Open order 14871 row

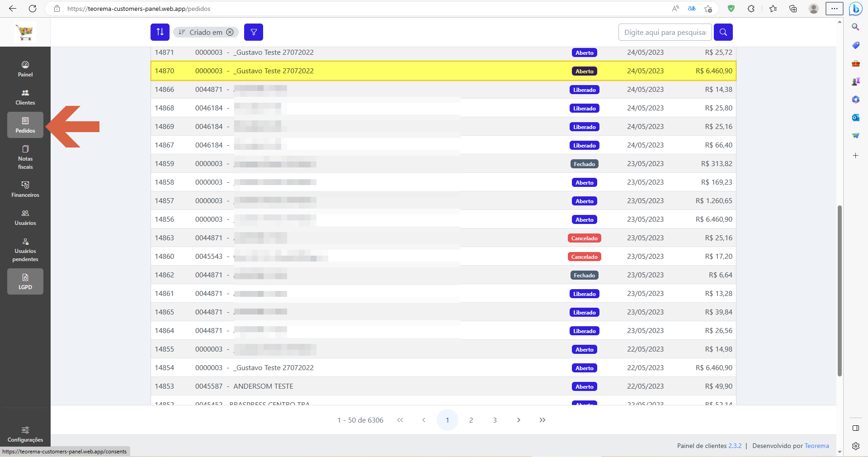click(443, 52)
